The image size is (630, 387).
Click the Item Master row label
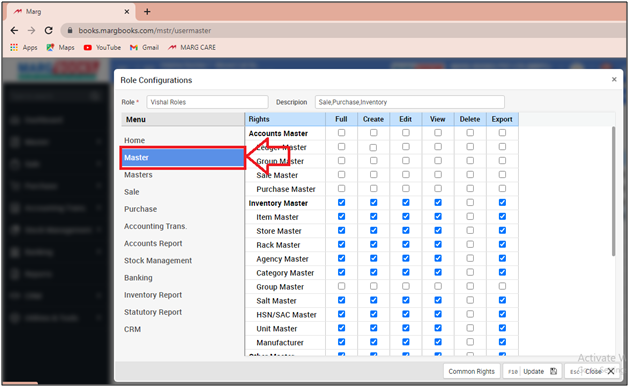click(277, 217)
